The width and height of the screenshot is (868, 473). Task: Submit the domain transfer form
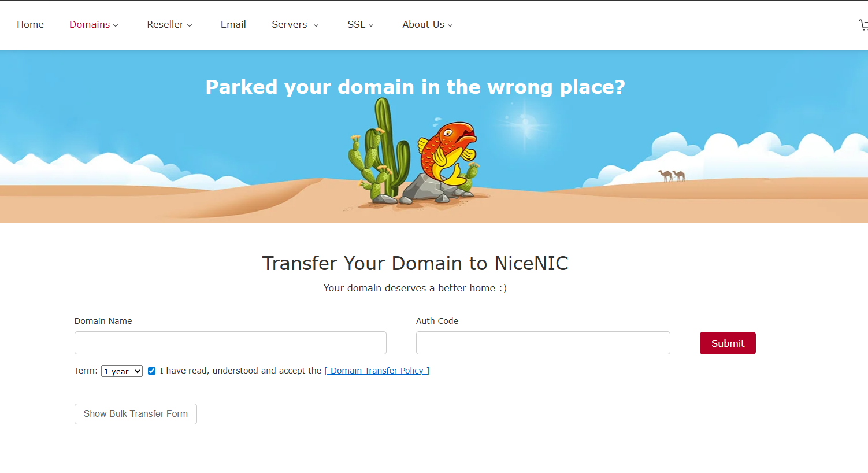pyautogui.click(x=728, y=343)
